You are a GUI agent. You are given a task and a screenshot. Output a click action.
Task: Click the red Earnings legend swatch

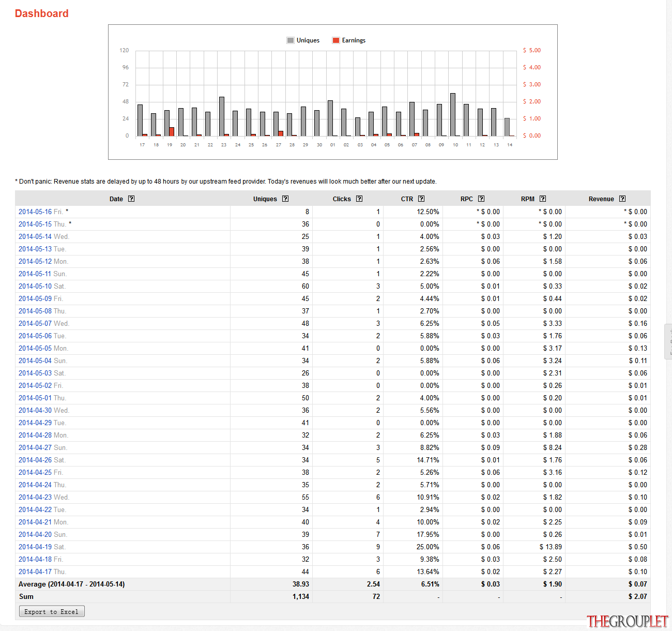(336, 40)
